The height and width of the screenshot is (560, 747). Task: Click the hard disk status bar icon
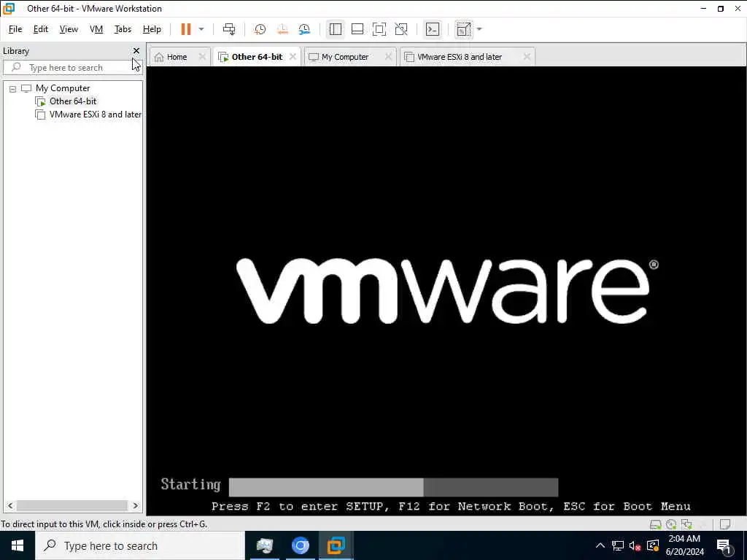(656, 524)
